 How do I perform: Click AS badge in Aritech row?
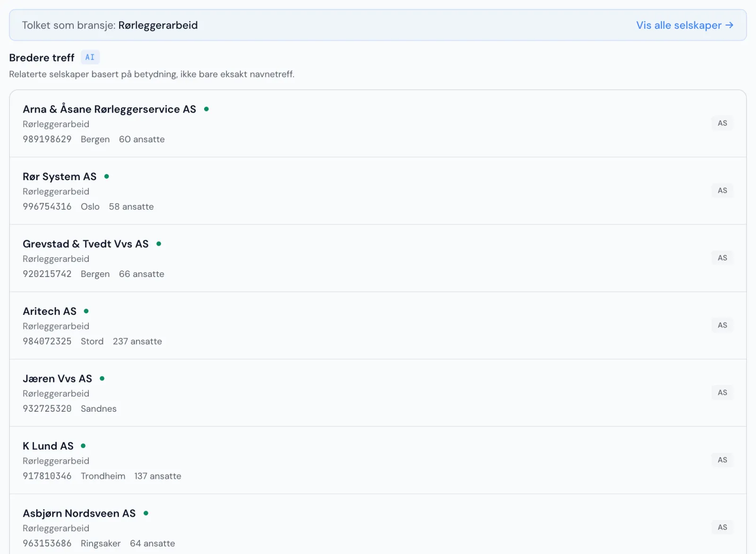point(722,325)
